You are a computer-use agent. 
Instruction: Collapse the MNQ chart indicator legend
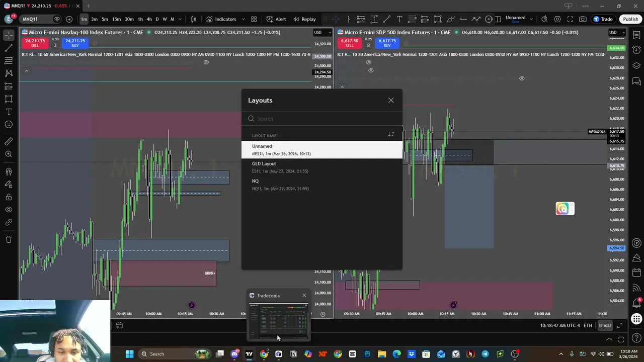26,71
